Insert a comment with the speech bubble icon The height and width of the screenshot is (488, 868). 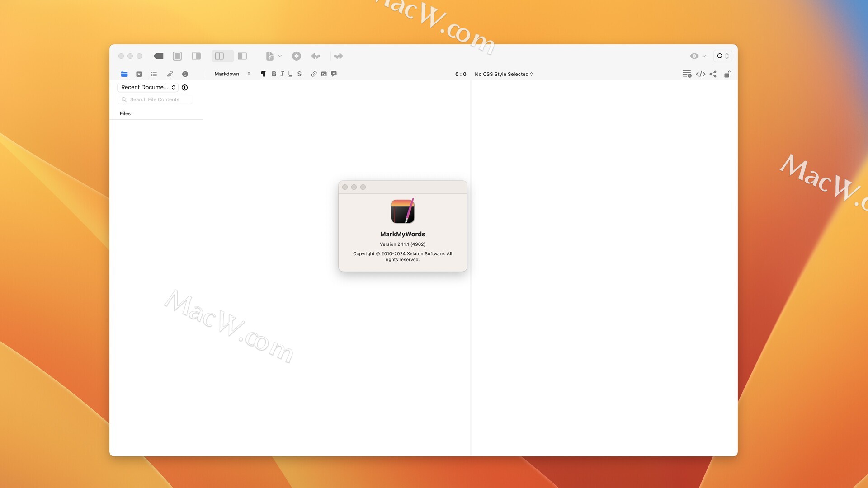point(334,74)
